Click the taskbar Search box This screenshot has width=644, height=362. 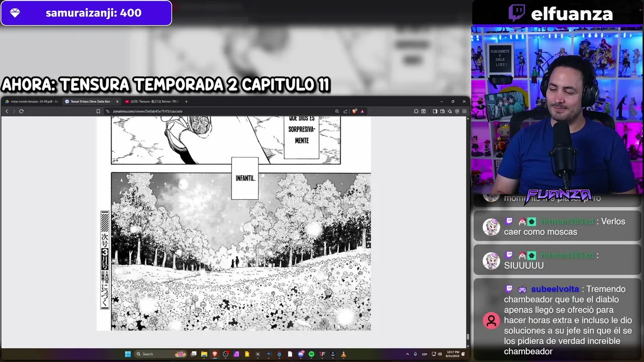(160, 354)
